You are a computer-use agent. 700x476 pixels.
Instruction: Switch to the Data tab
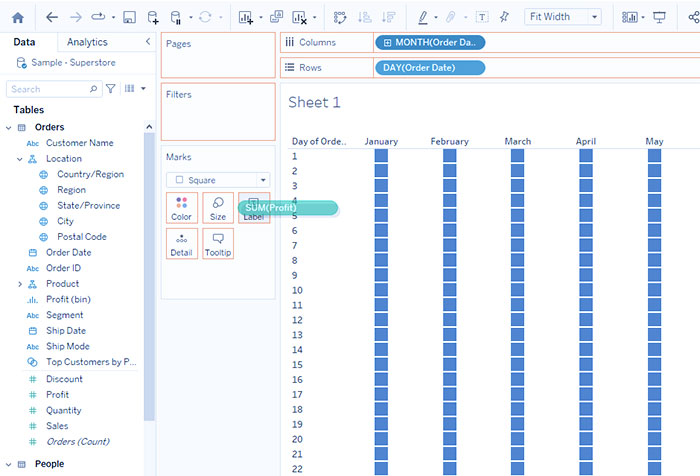(24, 42)
